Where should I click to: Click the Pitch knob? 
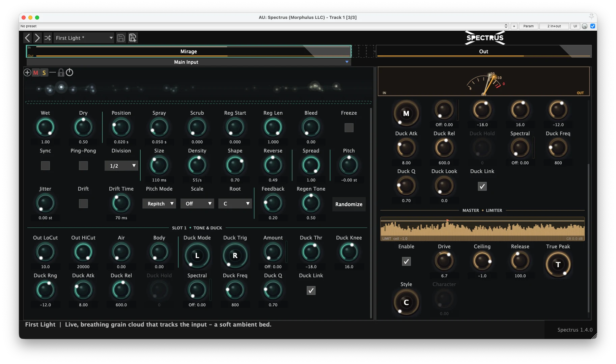pyautogui.click(x=349, y=165)
